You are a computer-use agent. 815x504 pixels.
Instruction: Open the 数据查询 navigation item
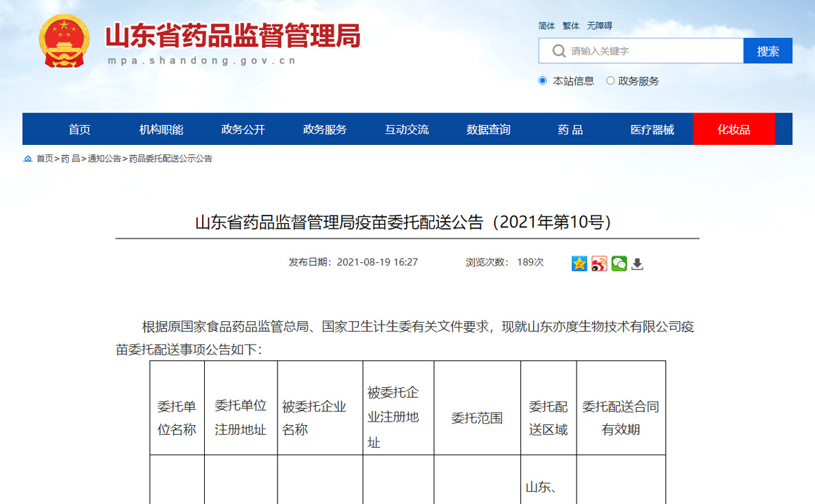pyautogui.click(x=488, y=129)
